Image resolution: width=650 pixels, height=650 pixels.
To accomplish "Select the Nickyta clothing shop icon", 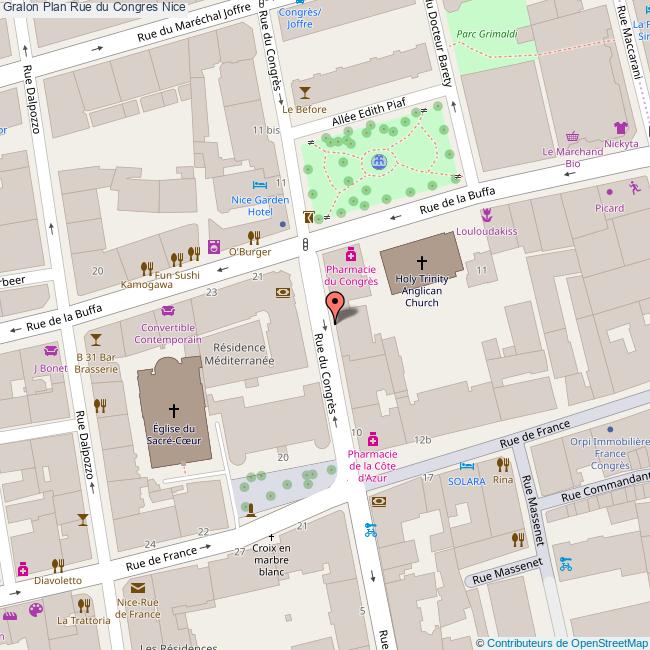I will [620, 128].
